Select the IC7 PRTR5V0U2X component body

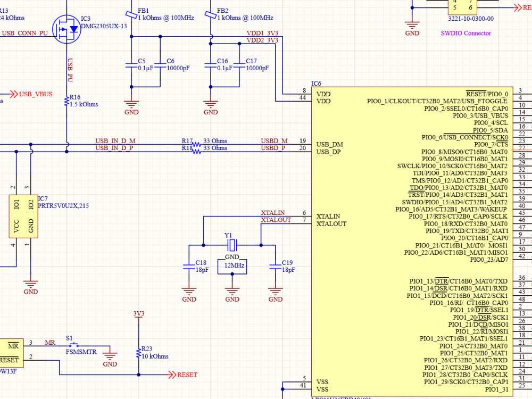(23, 217)
